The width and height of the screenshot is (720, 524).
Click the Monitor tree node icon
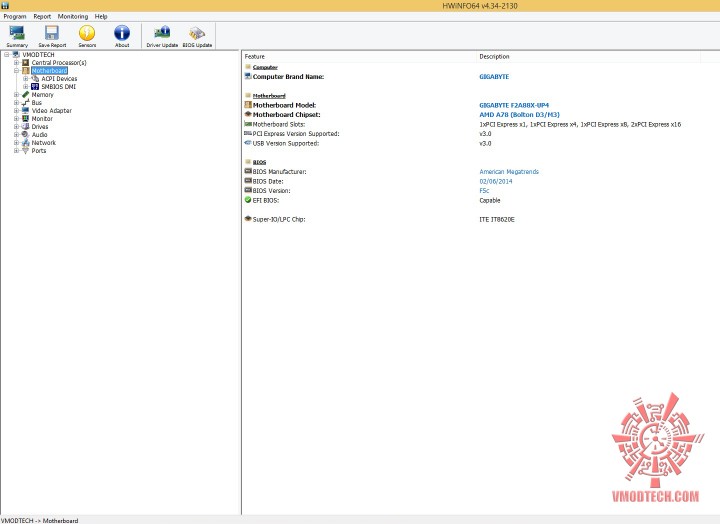[26, 118]
